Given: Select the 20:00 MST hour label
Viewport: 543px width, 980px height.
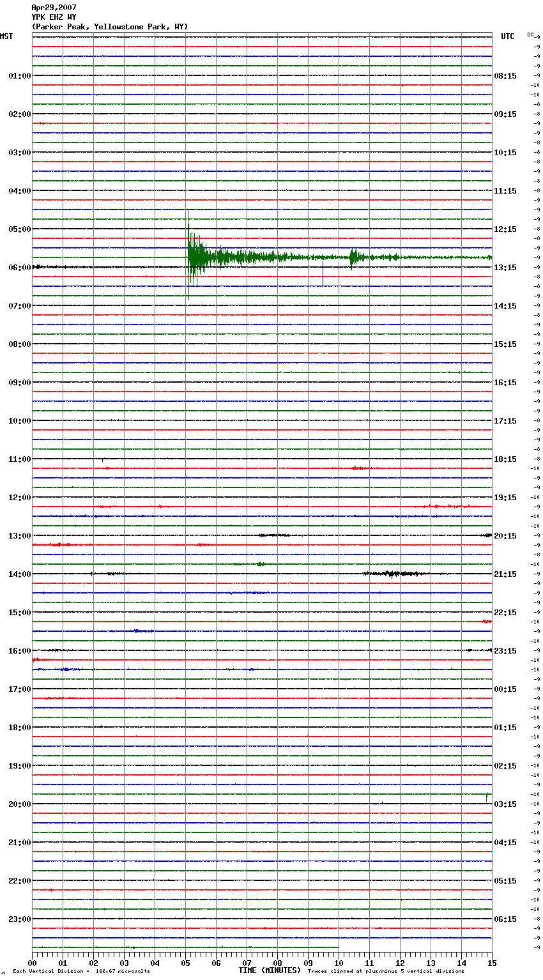Looking at the screenshot, I should [x=20, y=804].
